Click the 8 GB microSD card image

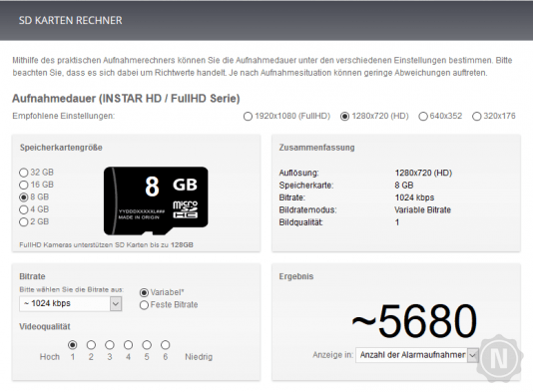156,200
